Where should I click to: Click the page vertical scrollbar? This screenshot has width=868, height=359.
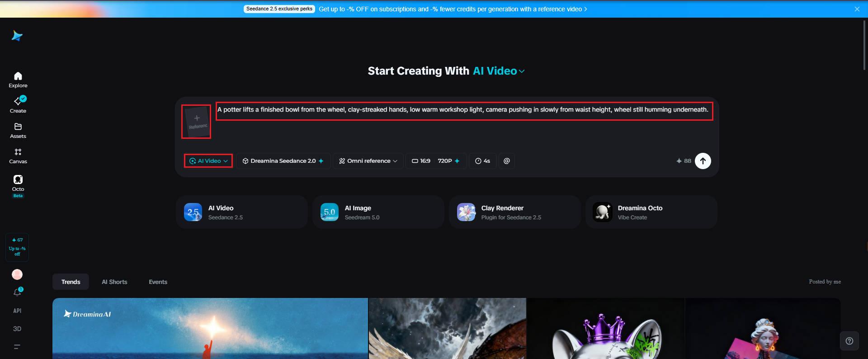864,45
